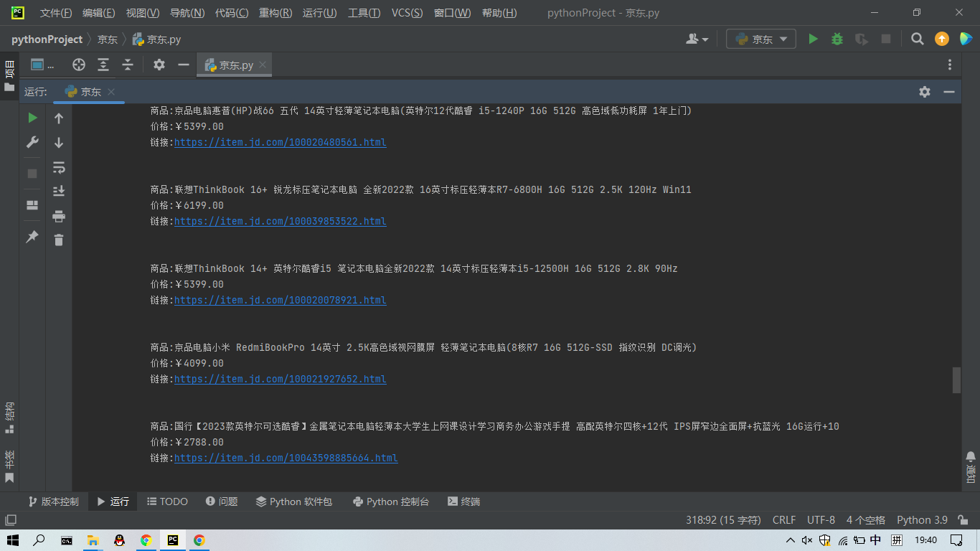Open the 通知 notifications side panel
Viewport: 980px width, 551px height.
[x=971, y=467]
